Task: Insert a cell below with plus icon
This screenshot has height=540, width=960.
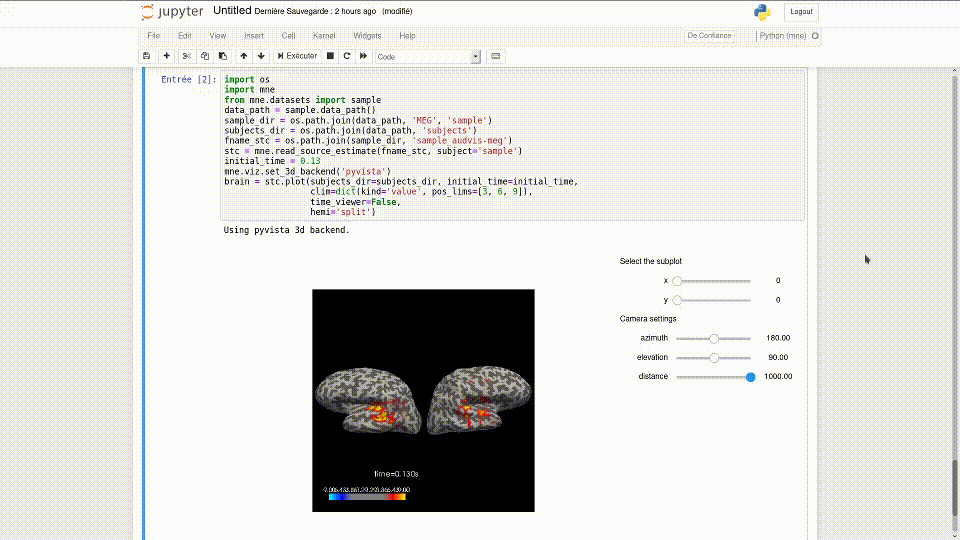Action: (x=167, y=56)
